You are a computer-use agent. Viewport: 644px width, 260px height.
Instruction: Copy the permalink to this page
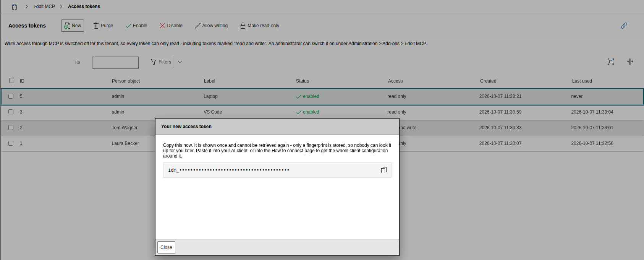624,26
